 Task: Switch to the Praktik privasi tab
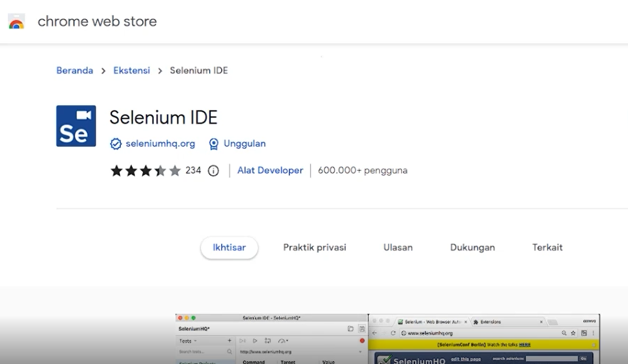[314, 248]
